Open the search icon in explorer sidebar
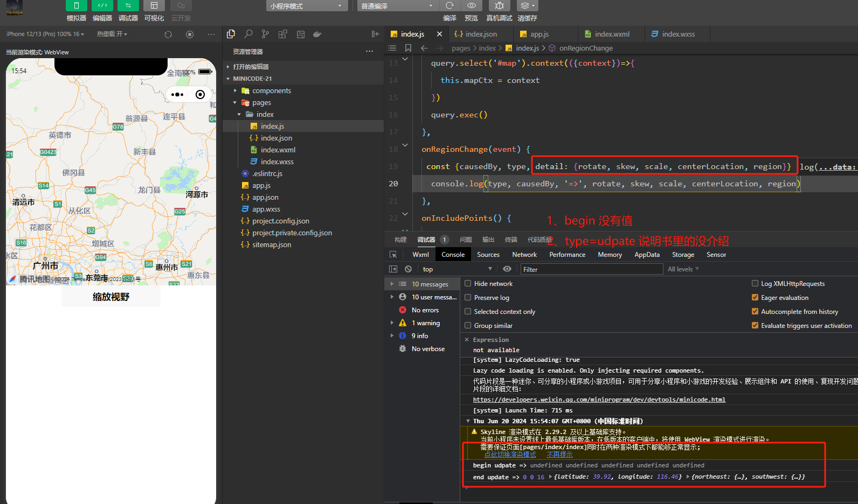The height and width of the screenshot is (504, 858). point(248,34)
